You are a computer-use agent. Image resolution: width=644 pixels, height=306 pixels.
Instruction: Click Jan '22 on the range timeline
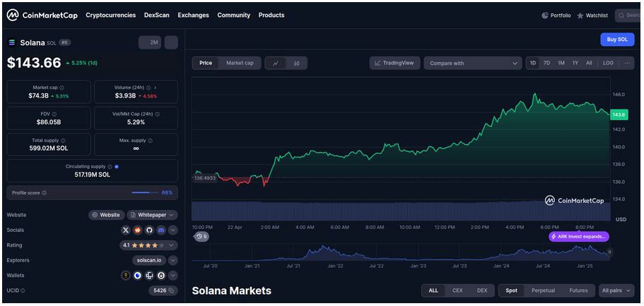coord(335,266)
